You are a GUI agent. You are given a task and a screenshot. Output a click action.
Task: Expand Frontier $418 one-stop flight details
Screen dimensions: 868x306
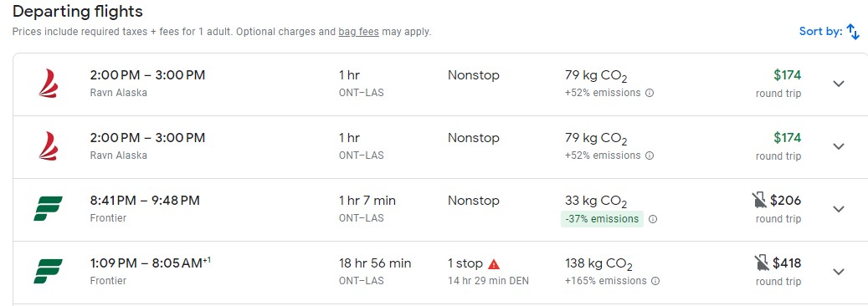[839, 272]
